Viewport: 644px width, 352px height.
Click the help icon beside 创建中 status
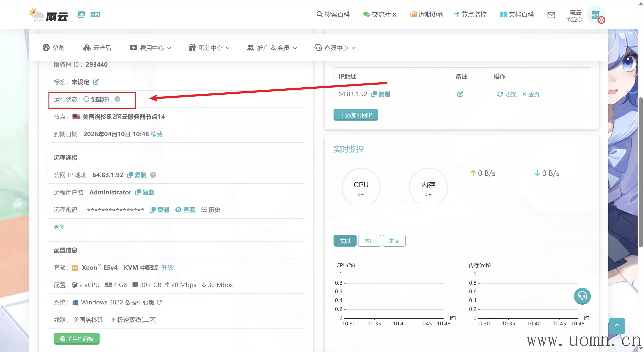pos(117,99)
